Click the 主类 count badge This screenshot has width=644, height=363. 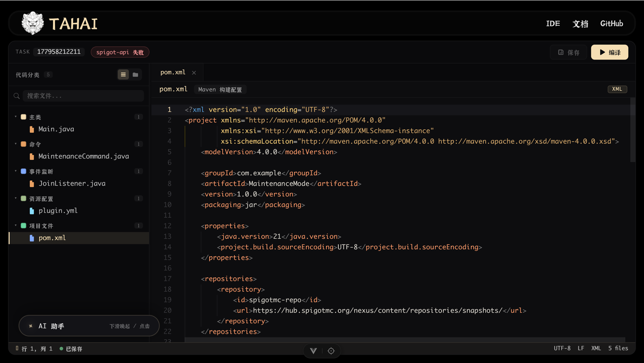(138, 117)
